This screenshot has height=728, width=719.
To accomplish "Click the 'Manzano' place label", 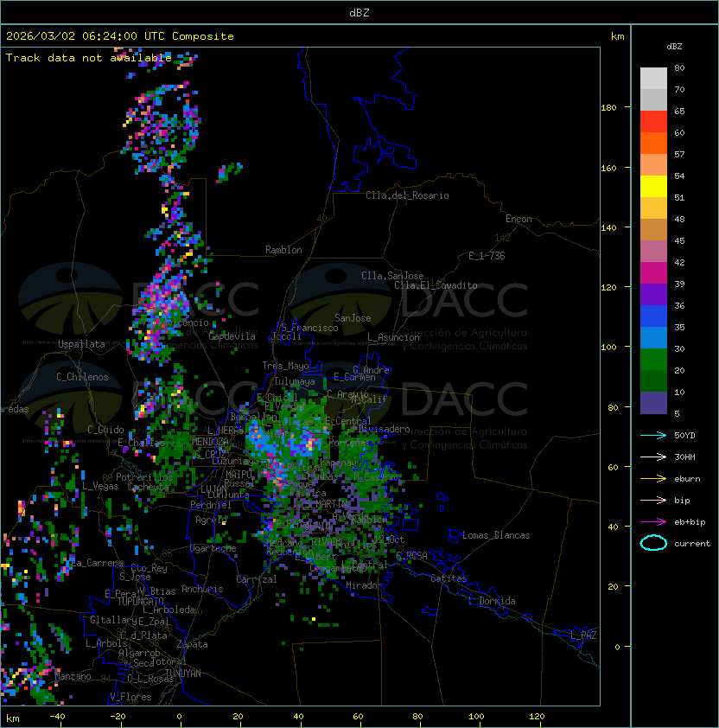I will pos(73,676).
